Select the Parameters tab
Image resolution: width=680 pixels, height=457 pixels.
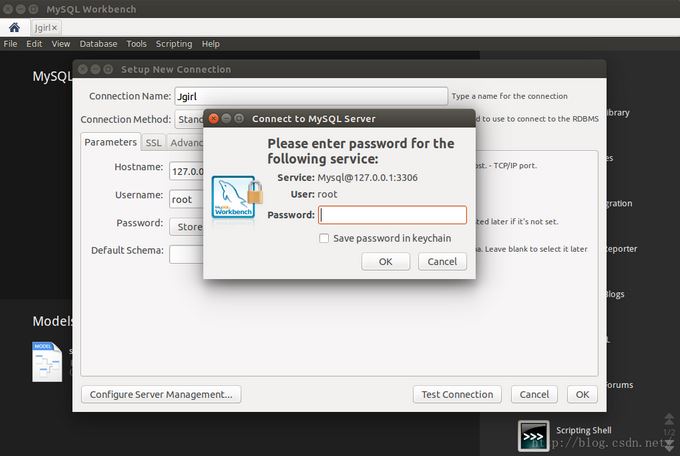[110, 143]
